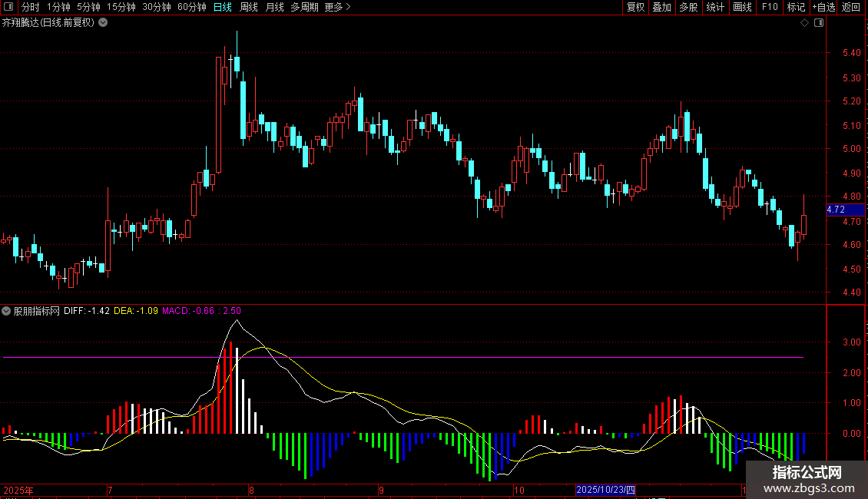Select the 30分钟 period tab

click(157, 7)
